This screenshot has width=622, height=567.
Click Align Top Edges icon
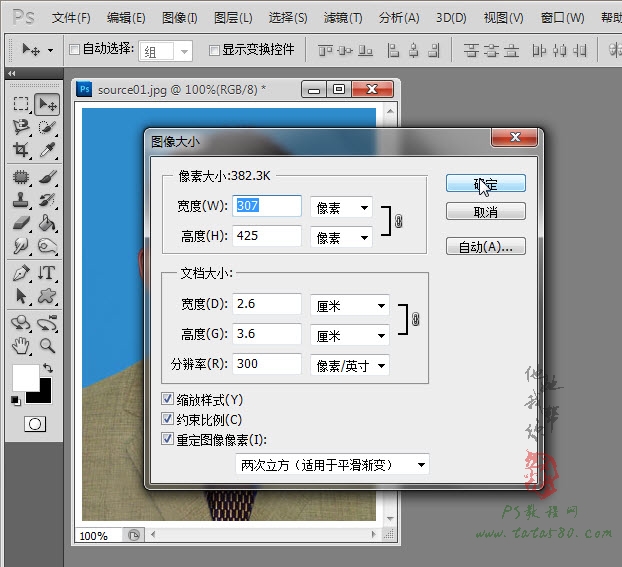click(x=325, y=50)
